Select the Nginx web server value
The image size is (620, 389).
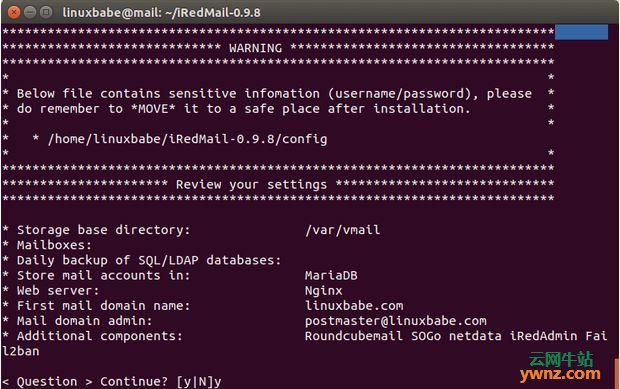323,291
